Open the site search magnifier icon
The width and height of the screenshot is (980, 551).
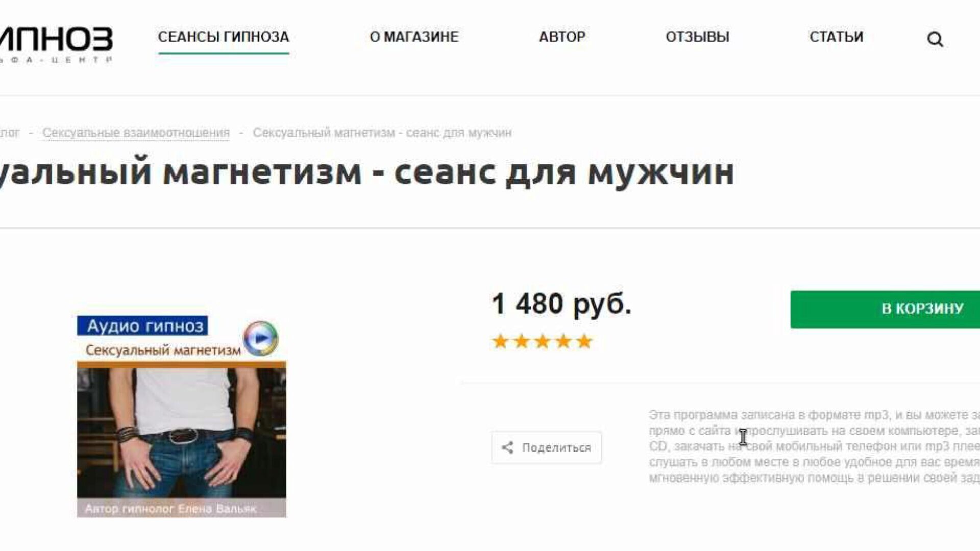click(935, 39)
